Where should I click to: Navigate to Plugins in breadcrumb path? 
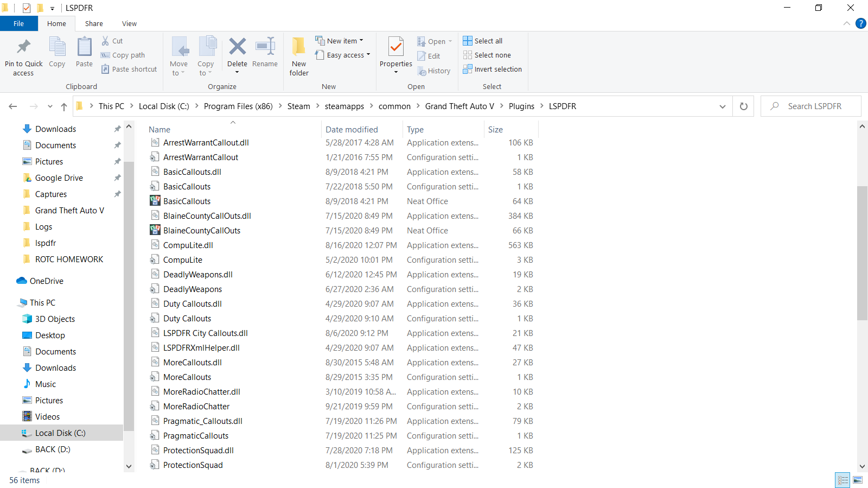[521, 106]
